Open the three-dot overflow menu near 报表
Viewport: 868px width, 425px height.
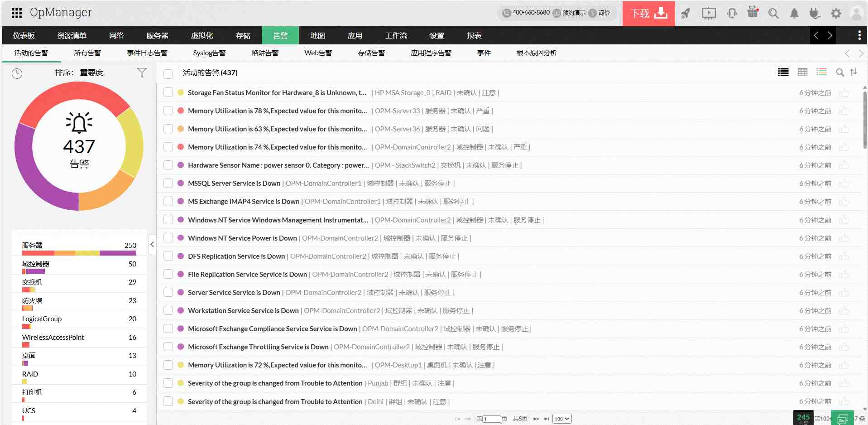click(859, 35)
